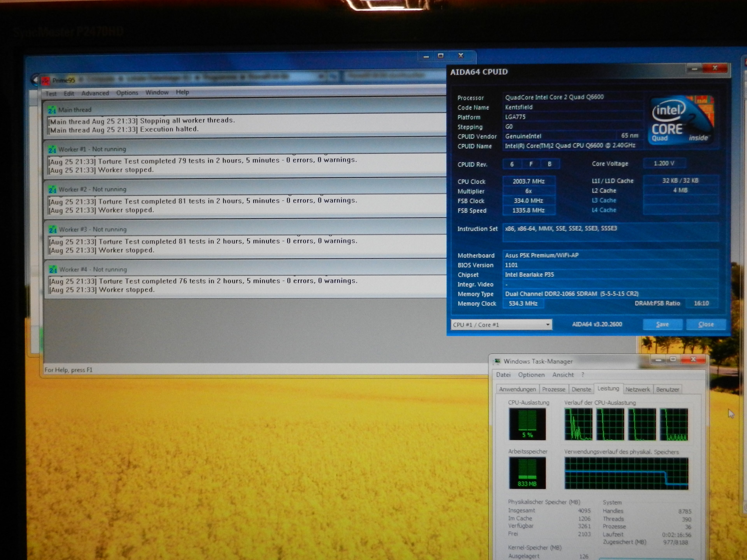
Task: Click the Worker #1 window icon
Action: tap(52, 150)
